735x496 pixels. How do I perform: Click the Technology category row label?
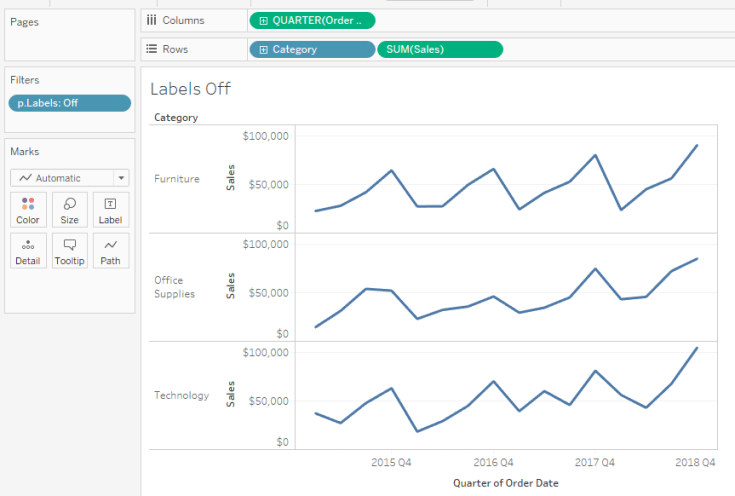coord(181,395)
